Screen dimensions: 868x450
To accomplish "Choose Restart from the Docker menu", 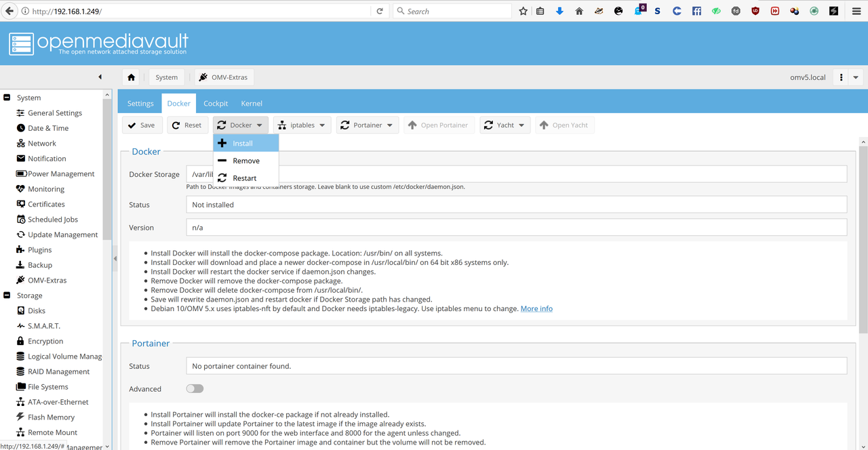I will click(x=246, y=178).
